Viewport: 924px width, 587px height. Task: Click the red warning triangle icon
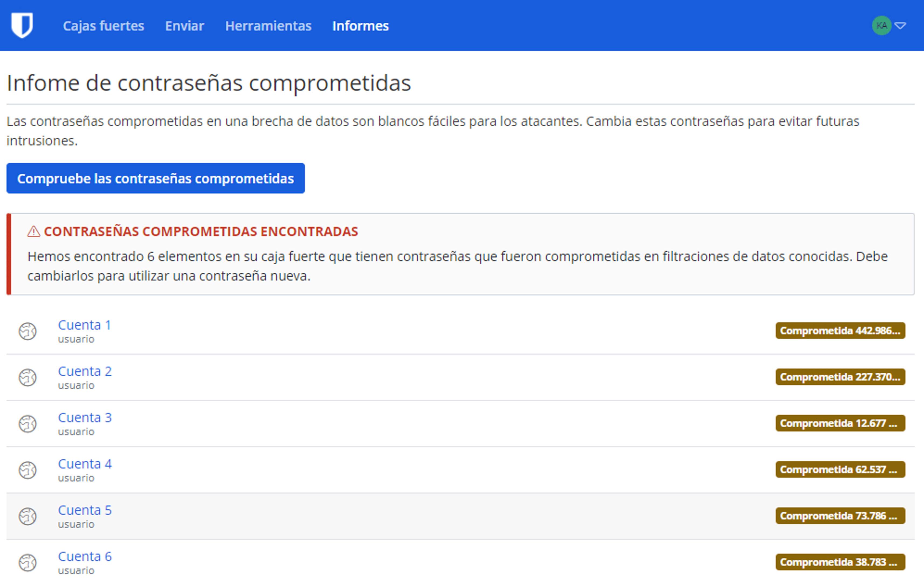point(34,232)
